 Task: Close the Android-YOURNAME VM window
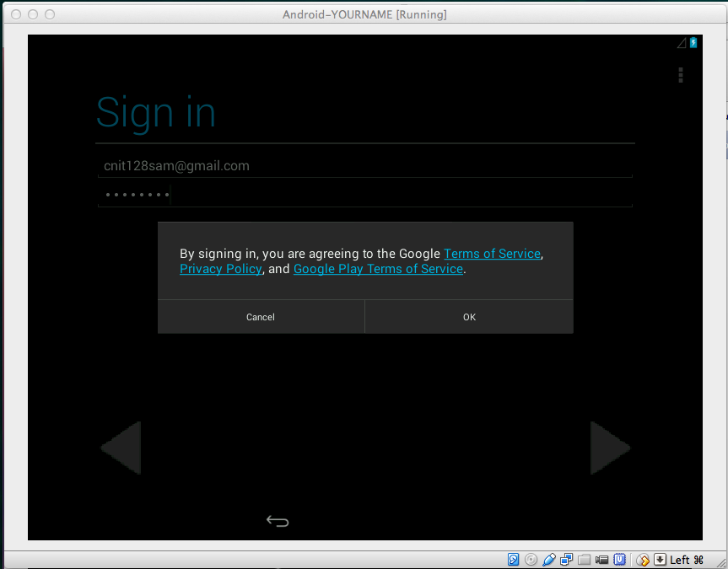pos(16,14)
